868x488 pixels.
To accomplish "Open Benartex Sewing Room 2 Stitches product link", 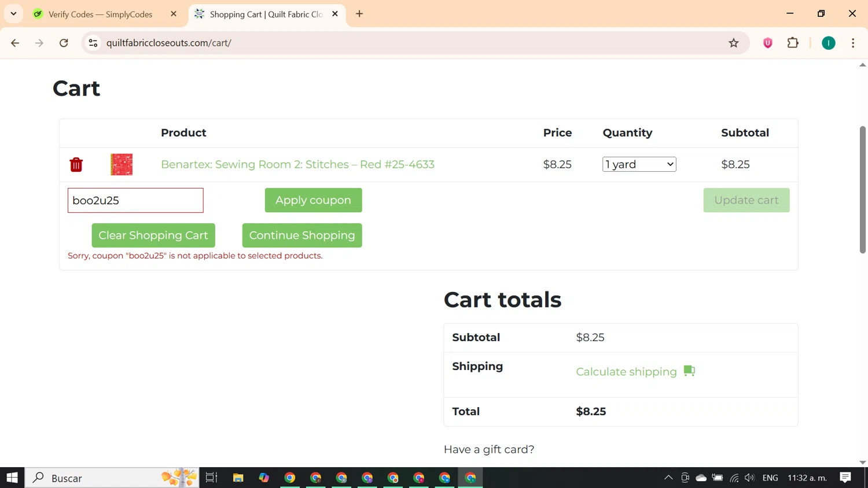I will pyautogui.click(x=297, y=164).
